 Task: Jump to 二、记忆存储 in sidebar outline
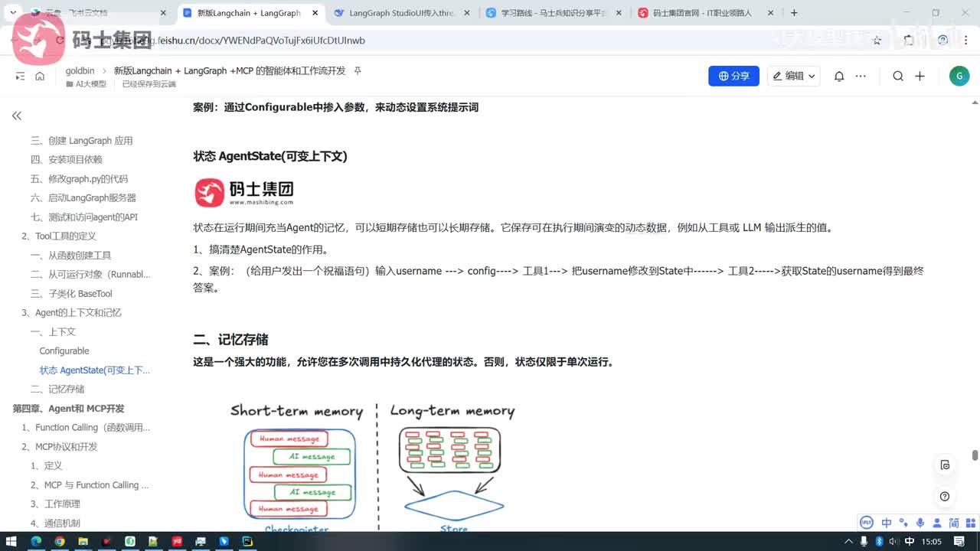pos(57,390)
